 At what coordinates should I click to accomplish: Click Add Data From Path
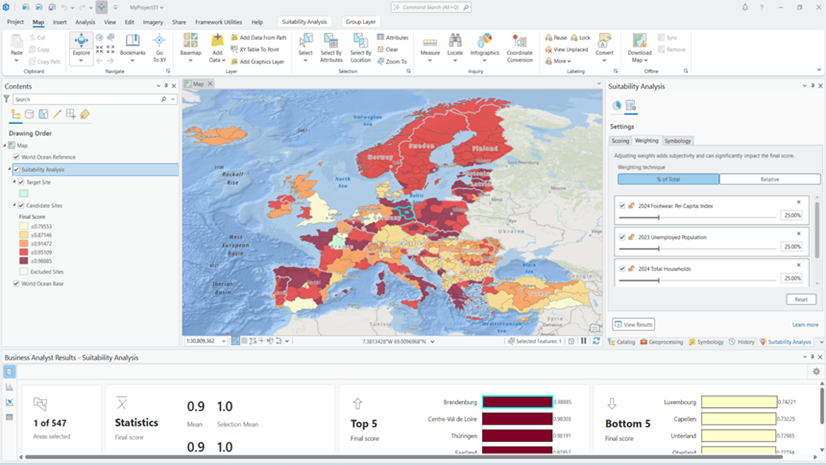pos(259,37)
